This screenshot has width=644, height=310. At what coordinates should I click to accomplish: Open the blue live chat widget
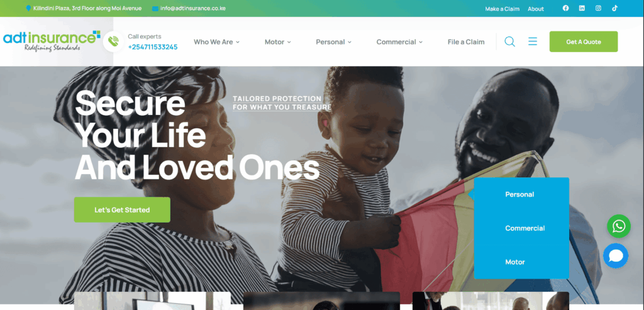pos(616,256)
